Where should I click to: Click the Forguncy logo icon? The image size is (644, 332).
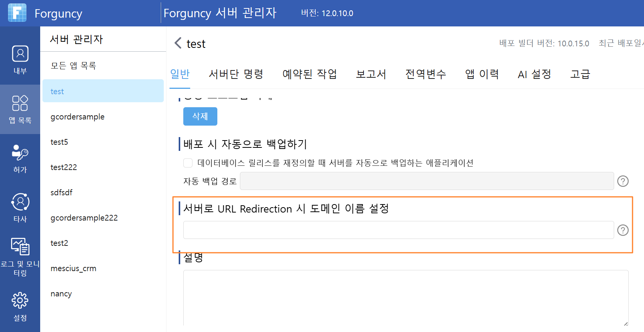click(x=17, y=13)
